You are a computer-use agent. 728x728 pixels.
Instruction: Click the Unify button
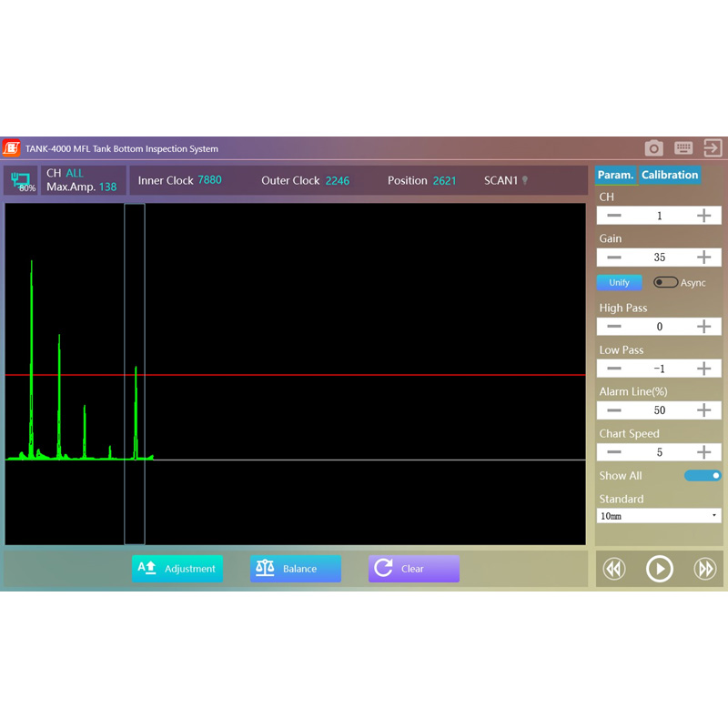tap(619, 282)
